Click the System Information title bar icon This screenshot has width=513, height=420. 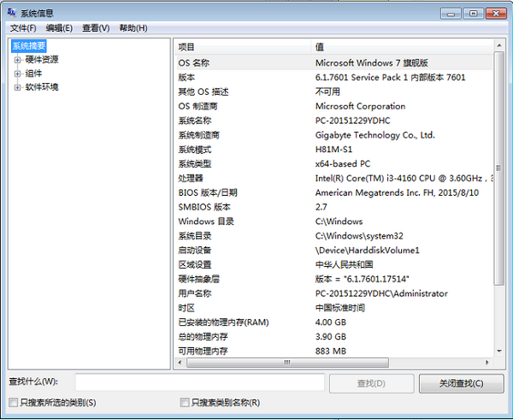tap(12, 13)
